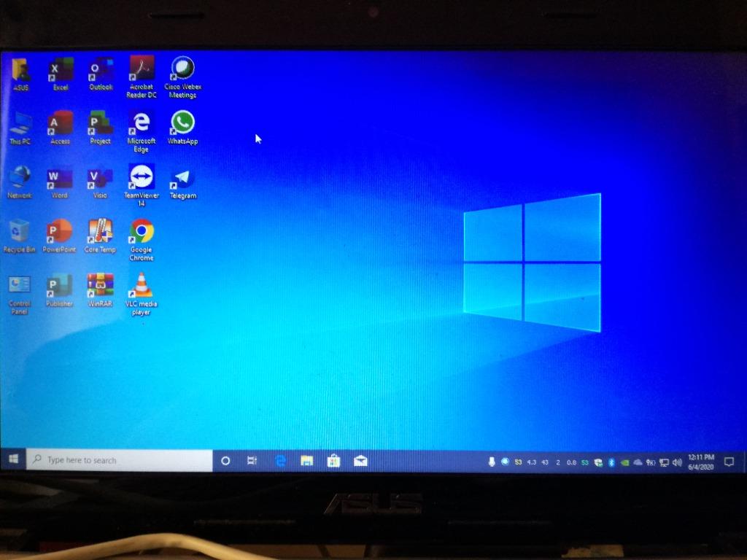Launch Microsoft Edge from the taskbar
Image resolution: width=747 pixels, height=560 pixels.
[279, 461]
